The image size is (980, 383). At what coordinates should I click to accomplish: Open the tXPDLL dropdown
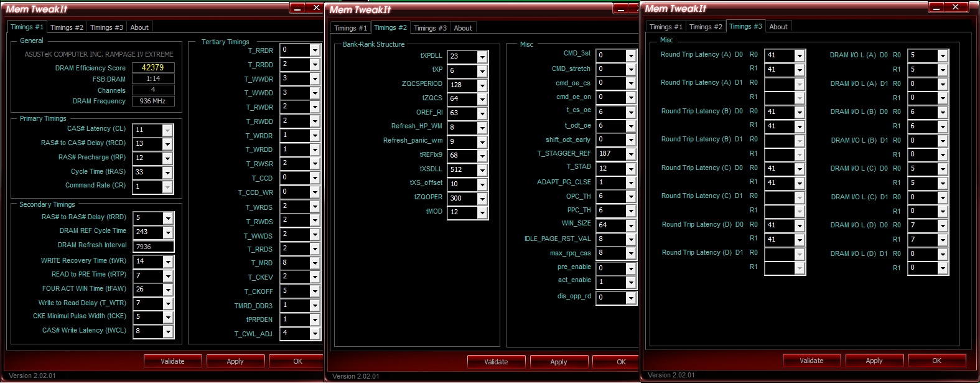click(482, 57)
